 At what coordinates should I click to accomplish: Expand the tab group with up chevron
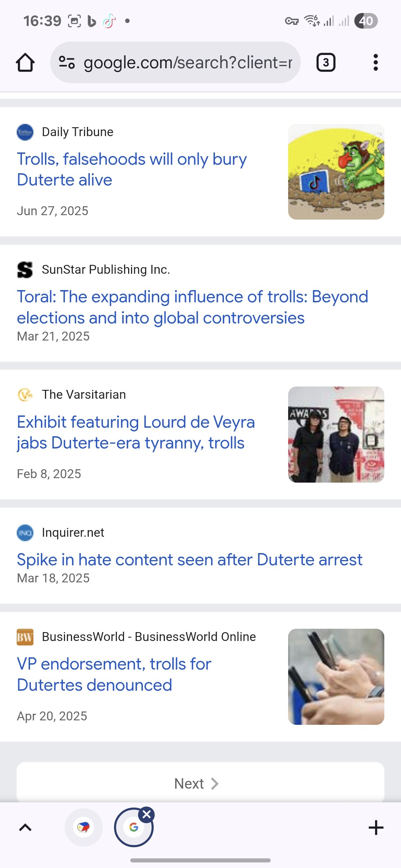[25, 828]
